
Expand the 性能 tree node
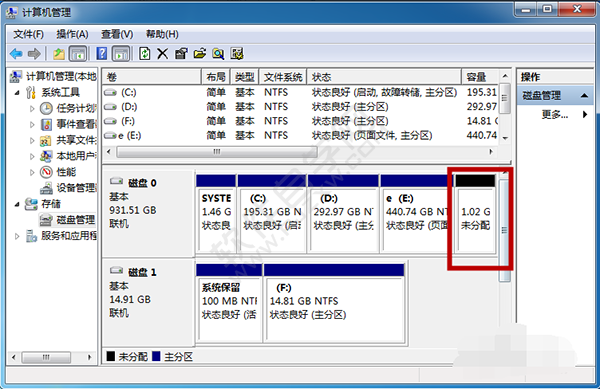click(x=32, y=173)
